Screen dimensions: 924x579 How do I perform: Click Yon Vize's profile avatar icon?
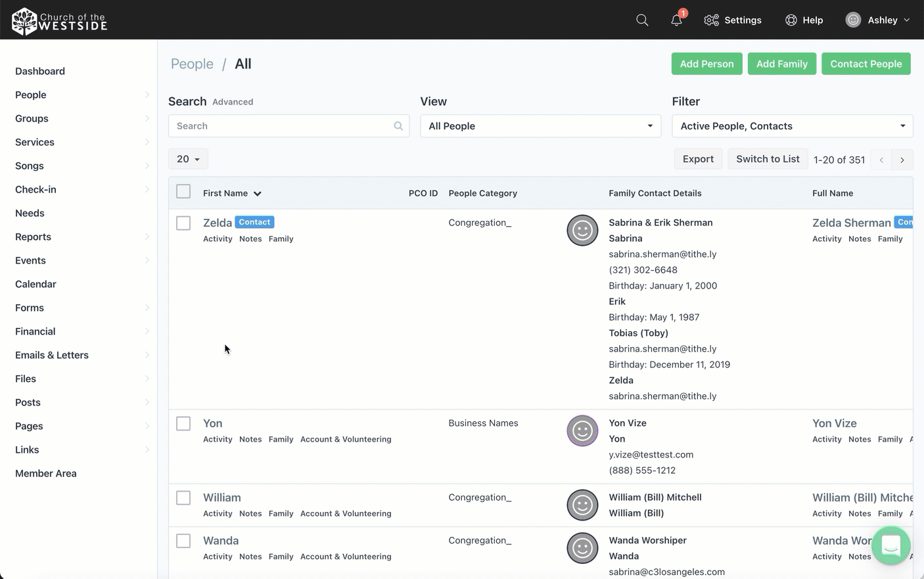click(x=582, y=431)
